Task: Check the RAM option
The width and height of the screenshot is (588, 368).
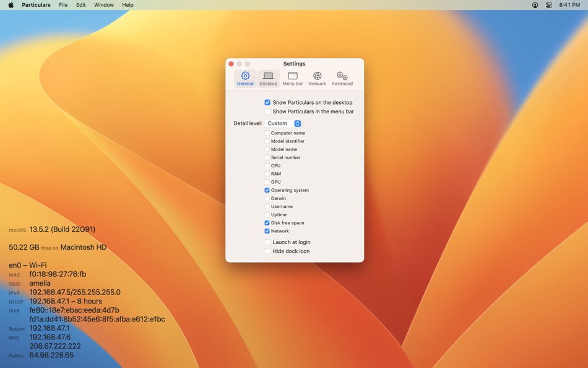Action: (267, 174)
